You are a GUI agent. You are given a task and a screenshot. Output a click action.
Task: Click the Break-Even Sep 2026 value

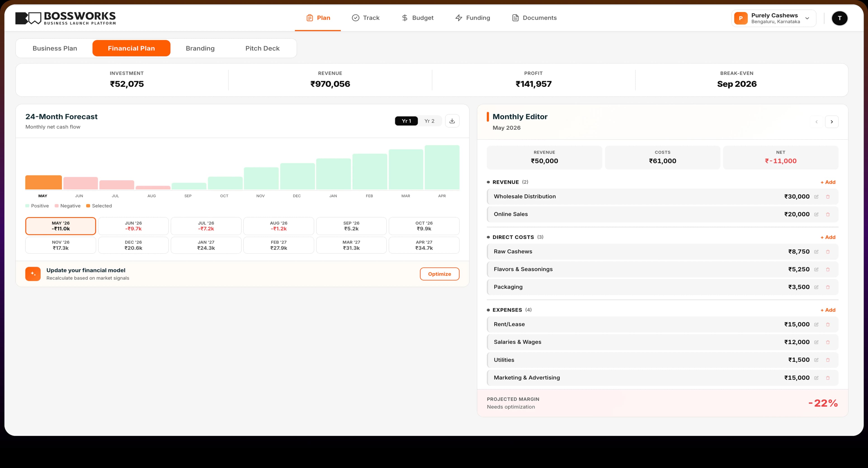[737, 84]
